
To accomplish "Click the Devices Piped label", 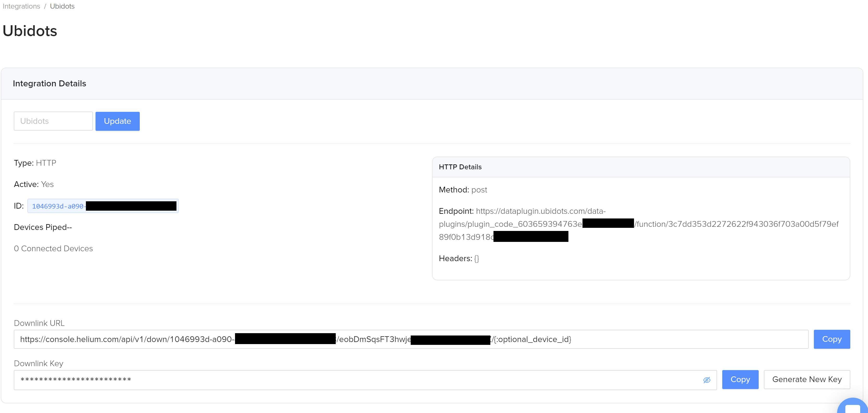I will [42, 227].
